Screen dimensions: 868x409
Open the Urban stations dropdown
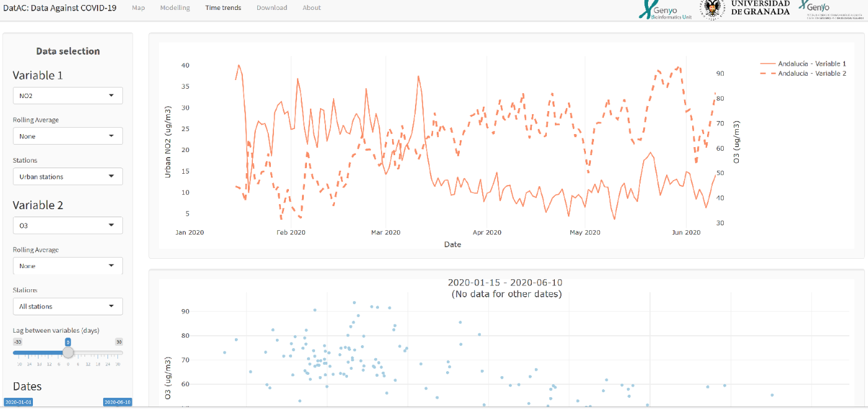(x=68, y=176)
